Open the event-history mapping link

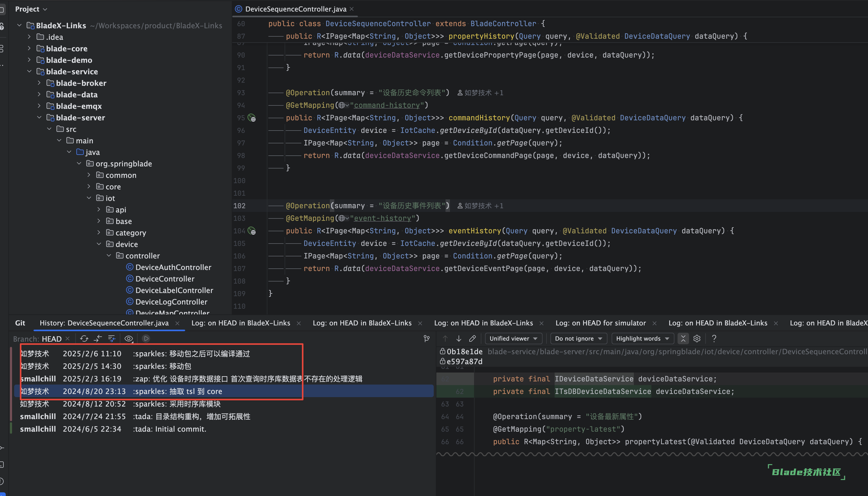(x=382, y=218)
